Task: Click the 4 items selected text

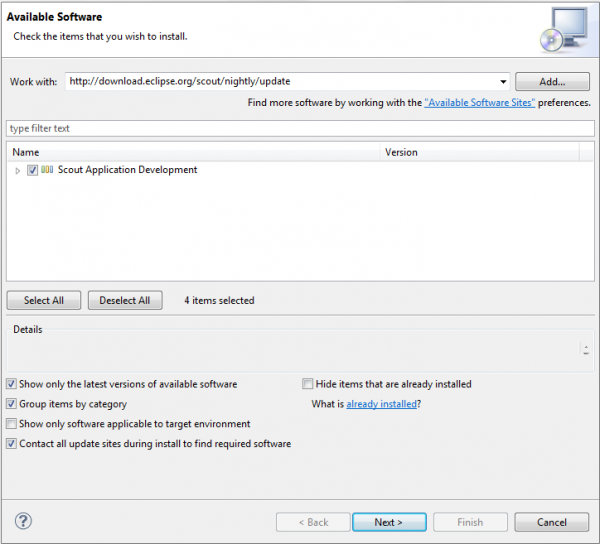Action: pos(219,300)
